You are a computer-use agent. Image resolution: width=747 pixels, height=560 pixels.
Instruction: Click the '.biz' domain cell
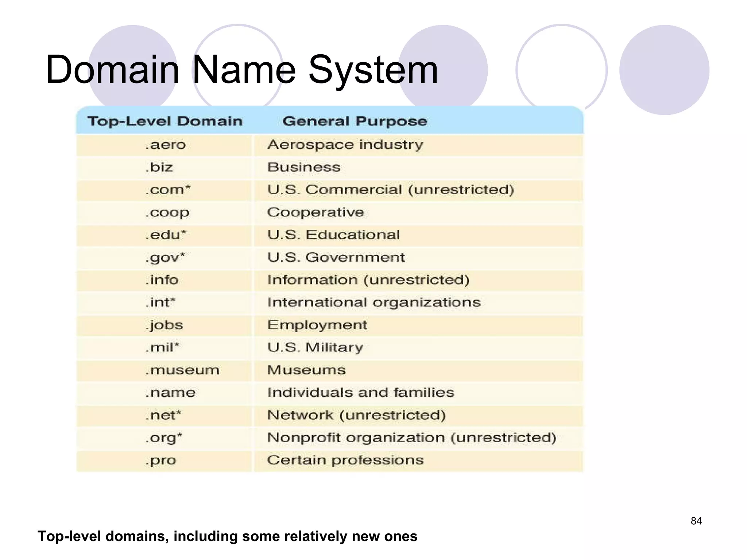pyautogui.click(x=164, y=168)
